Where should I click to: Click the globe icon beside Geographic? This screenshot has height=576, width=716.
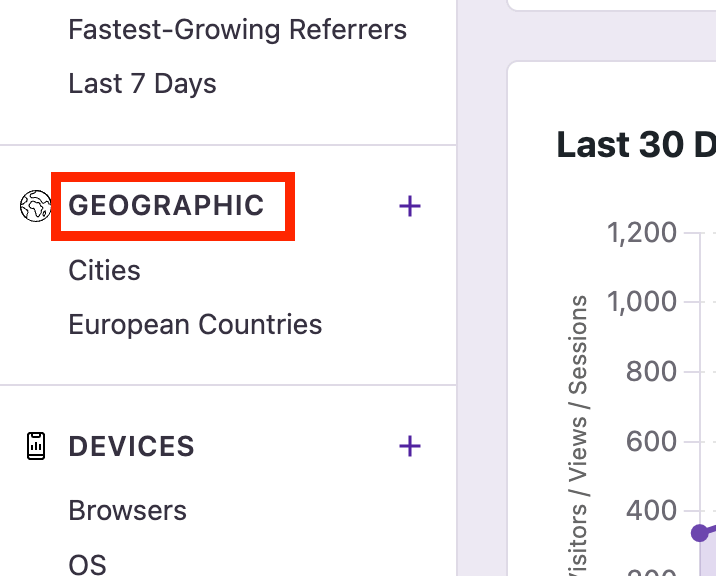point(36,206)
